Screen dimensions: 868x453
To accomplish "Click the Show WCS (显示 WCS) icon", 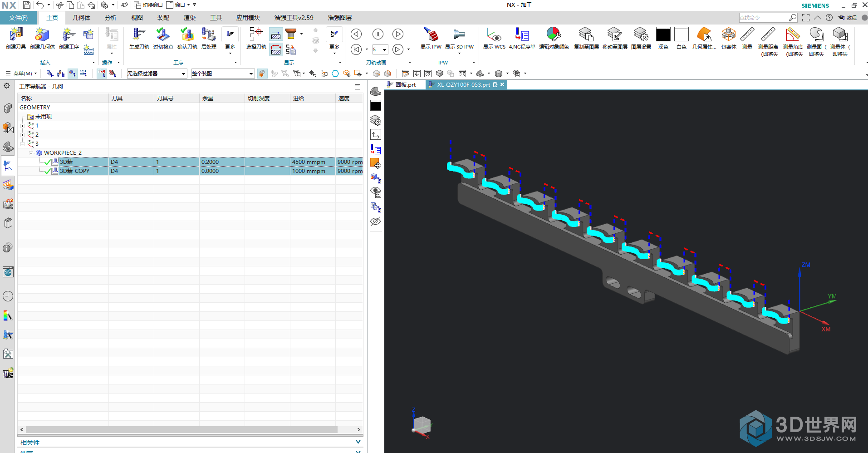I will 494,35.
